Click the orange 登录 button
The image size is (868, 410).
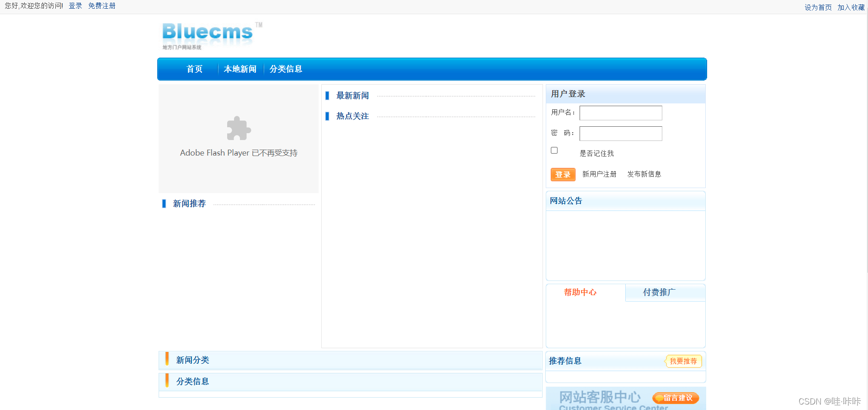pyautogui.click(x=563, y=174)
